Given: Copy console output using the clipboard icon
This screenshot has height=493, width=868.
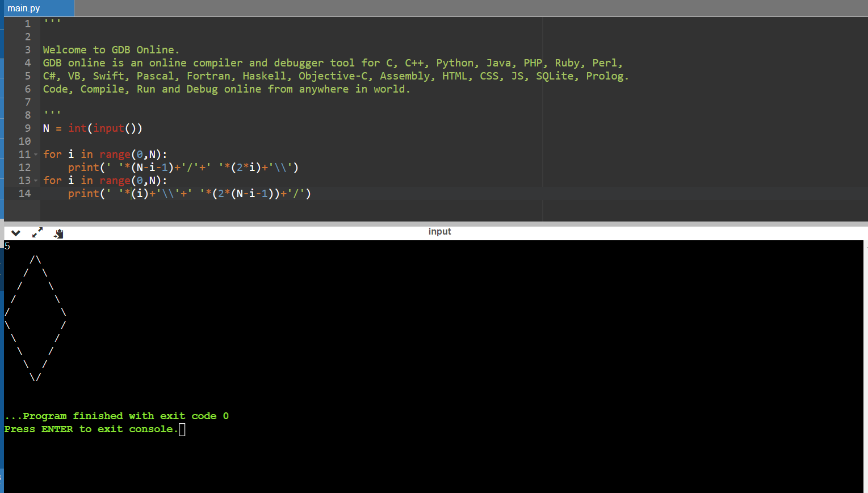Looking at the screenshot, I should point(58,233).
